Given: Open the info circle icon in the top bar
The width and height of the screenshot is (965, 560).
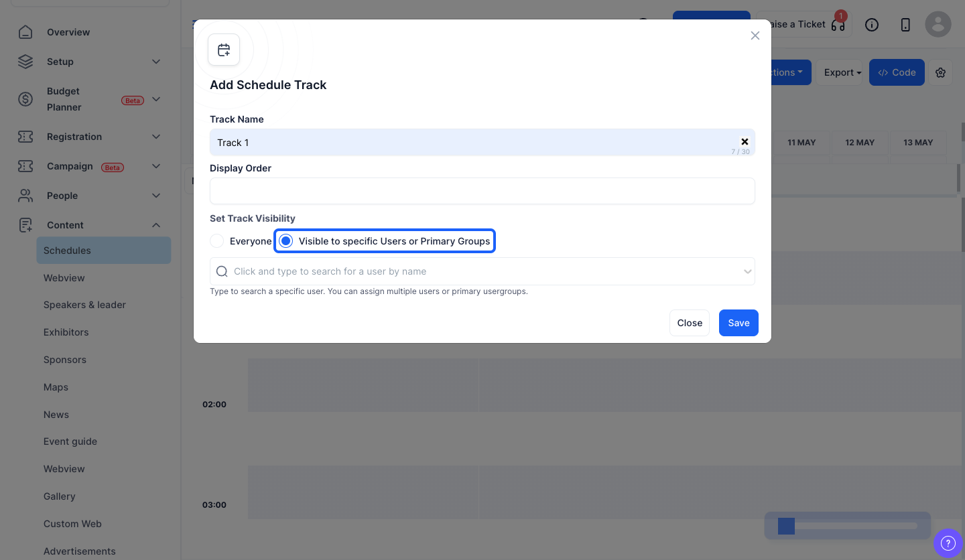Looking at the screenshot, I should 872,25.
